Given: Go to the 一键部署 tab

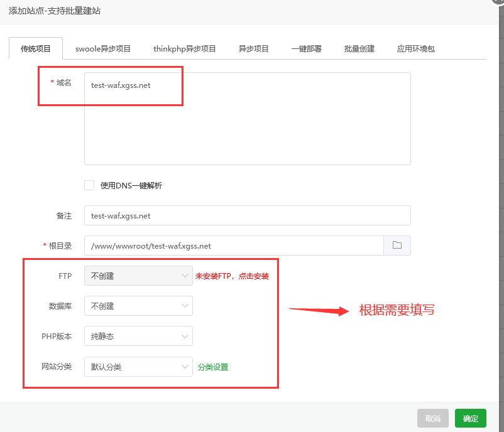Looking at the screenshot, I should tap(306, 48).
